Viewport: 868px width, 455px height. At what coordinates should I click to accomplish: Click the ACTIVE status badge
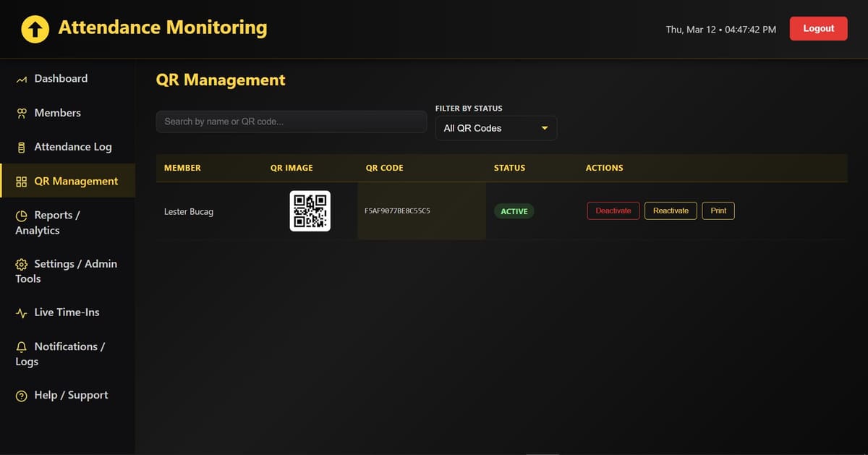point(514,211)
